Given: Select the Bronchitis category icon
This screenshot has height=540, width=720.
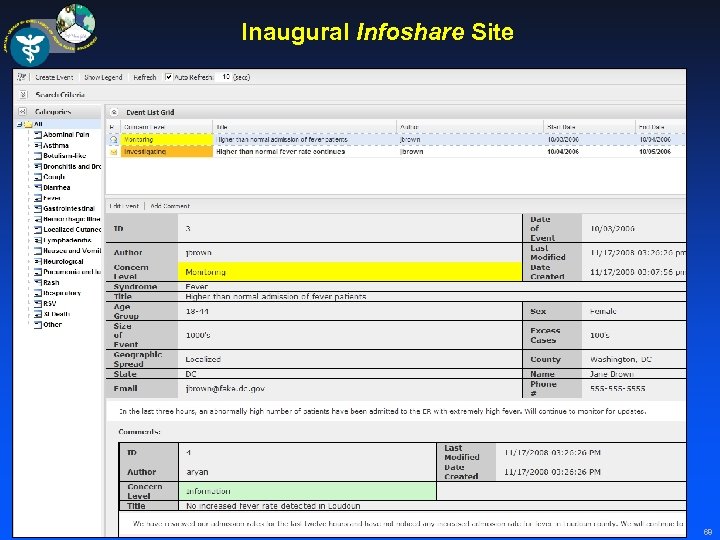Looking at the screenshot, I should pos(38,166).
